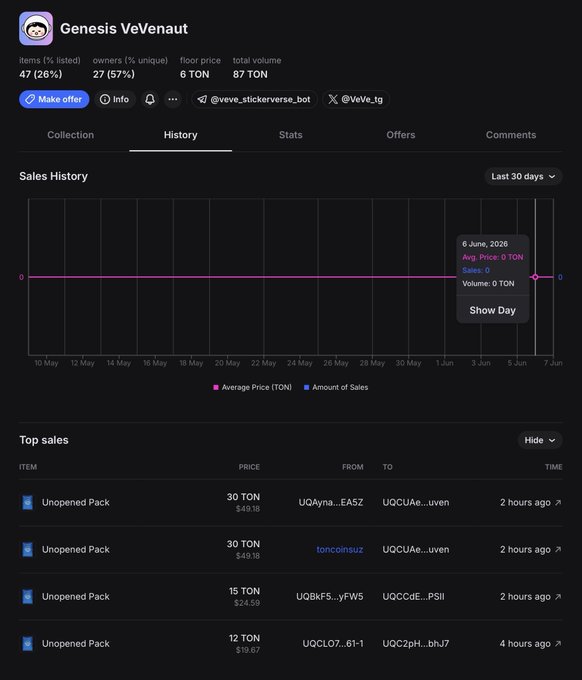Image resolution: width=582 pixels, height=680 pixels.
Task: Open transaction arrow for 4 hours ago sale
Action: click(558, 644)
